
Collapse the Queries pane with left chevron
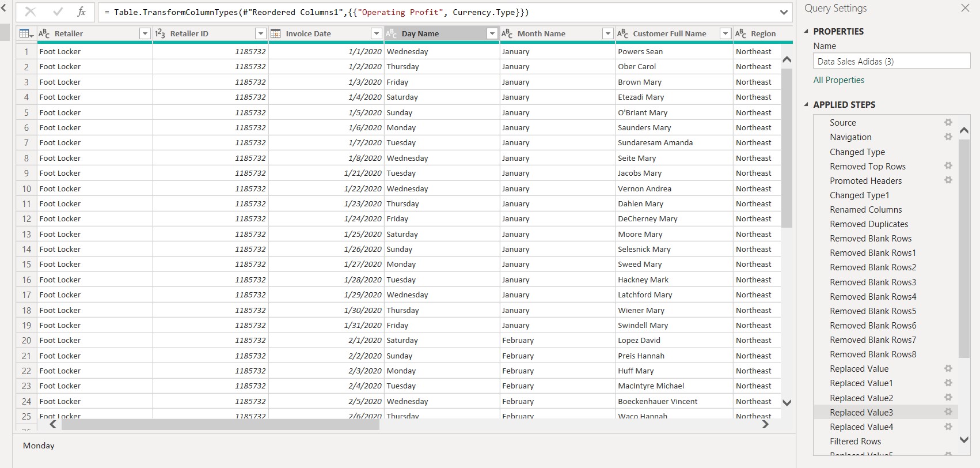click(3, 8)
